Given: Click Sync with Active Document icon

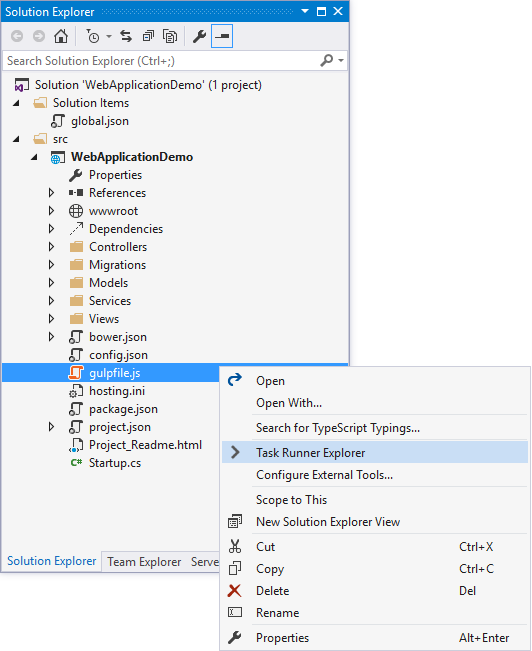Looking at the screenshot, I should tap(126, 37).
